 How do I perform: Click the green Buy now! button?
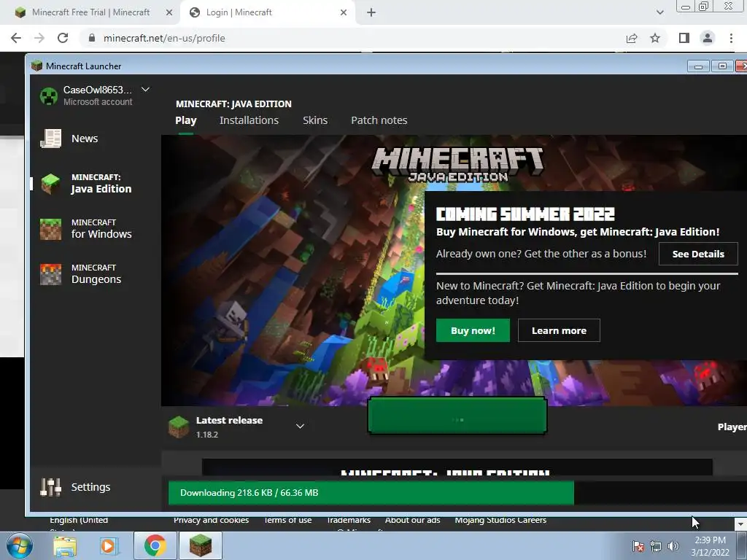pos(473,330)
